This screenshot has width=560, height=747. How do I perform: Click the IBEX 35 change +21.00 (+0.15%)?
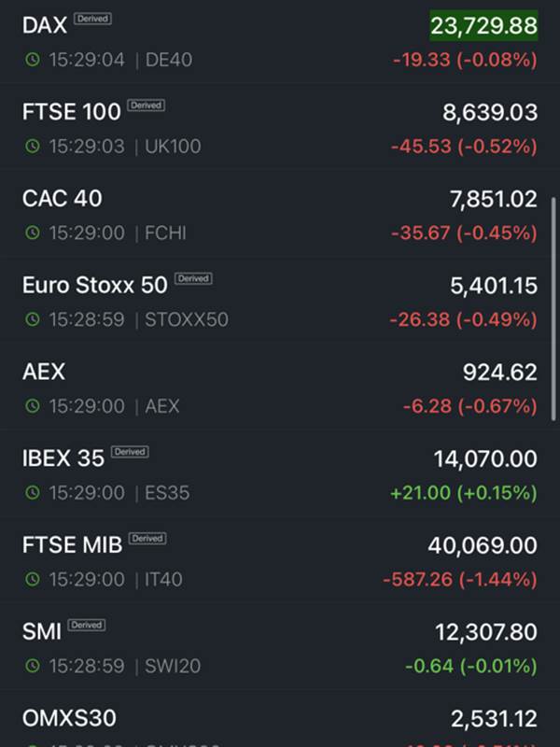click(x=463, y=493)
